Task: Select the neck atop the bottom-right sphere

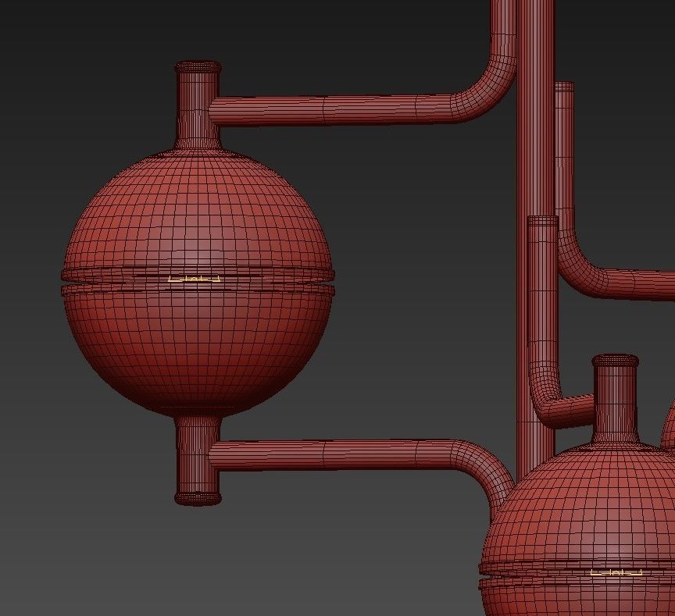Action: coord(615,400)
